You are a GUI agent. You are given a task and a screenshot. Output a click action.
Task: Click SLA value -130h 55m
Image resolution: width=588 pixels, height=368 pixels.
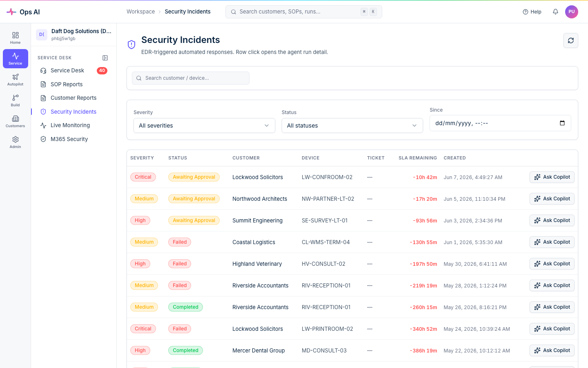click(423, 242)
